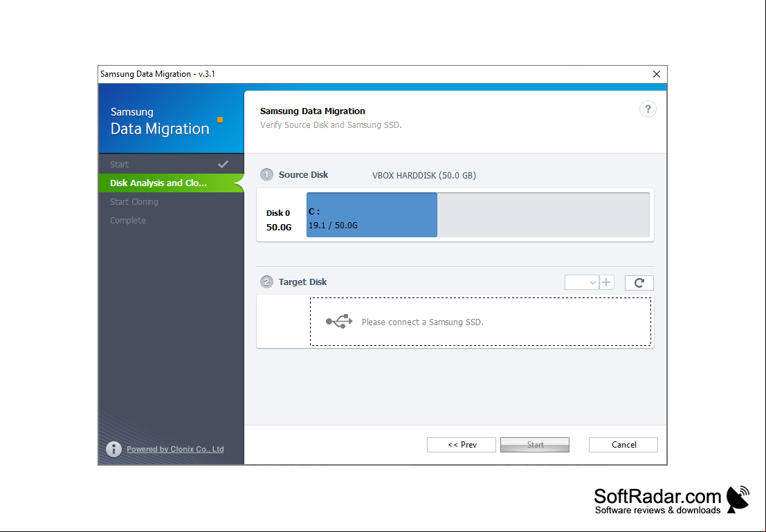Click the Start step checkmark icon
The width and height of the screenshot is (766, 532).
(x=224, y=164)
